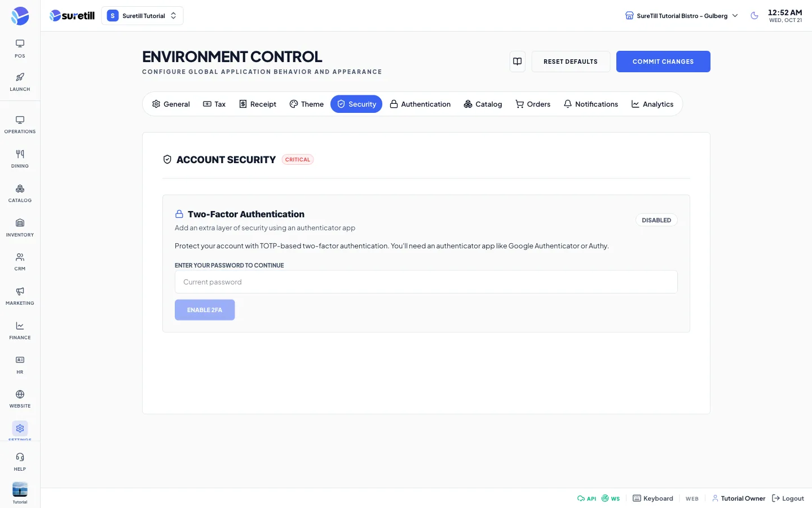Click Commit Changes button
The image size is (812, 508).
coord(663,62)
